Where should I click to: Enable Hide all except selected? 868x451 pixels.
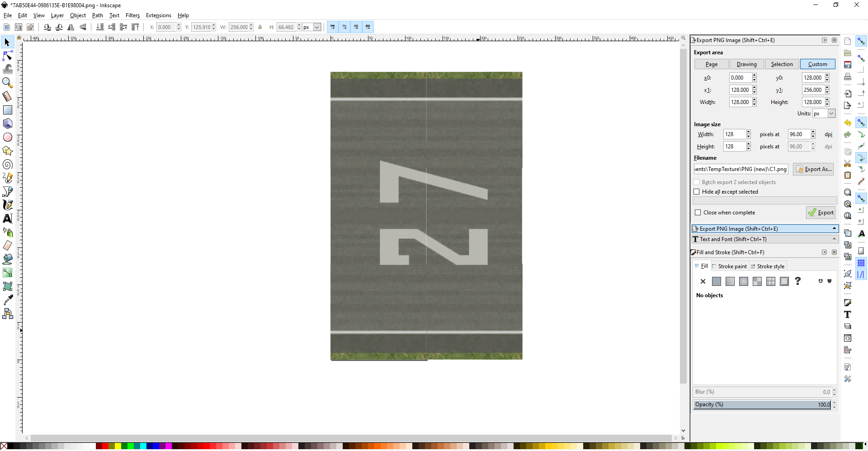coord(697,192)
